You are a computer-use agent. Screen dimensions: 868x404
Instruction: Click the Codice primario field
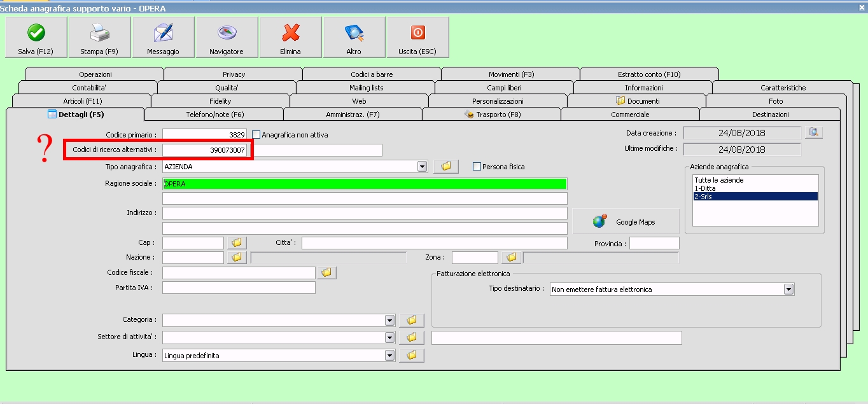(204, 134)
